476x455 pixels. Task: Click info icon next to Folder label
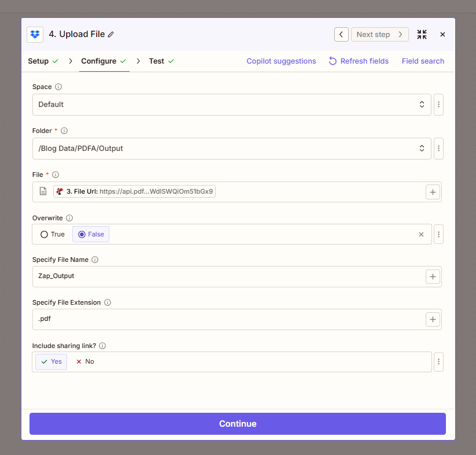[x=64, y=131]
